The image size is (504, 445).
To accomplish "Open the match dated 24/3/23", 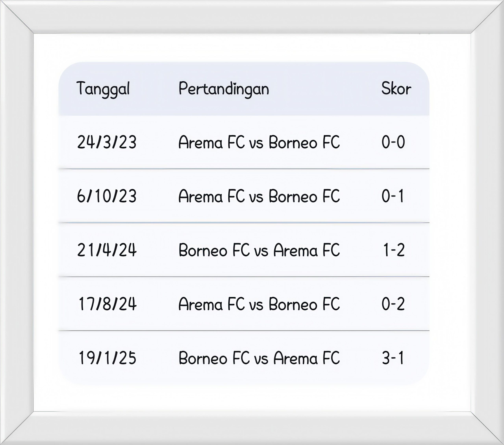I will click(x=259, y=142).
